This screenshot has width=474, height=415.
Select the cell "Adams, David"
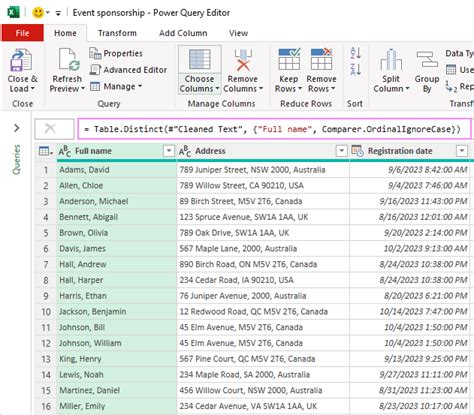[117, 170]
